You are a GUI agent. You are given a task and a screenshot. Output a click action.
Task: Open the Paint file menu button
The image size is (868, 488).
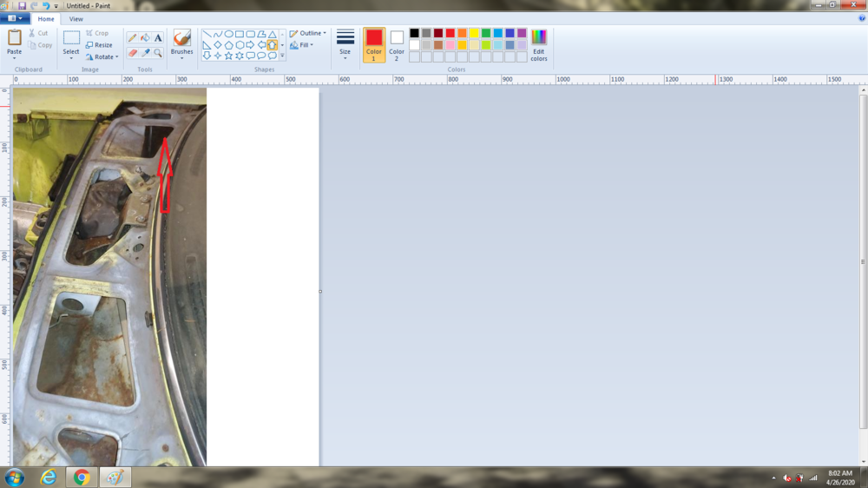point(15,18)
